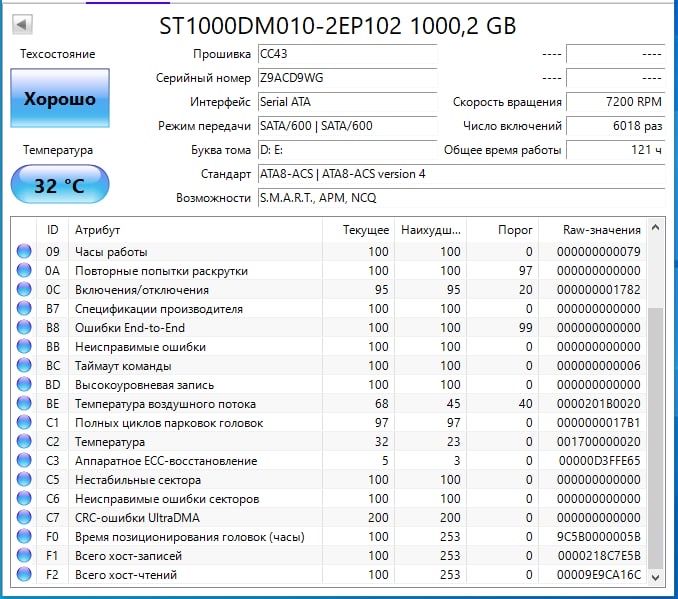This screenshot has height=599, width=678.
Task: Select the Прошивка field CC43
Action: coord(348,54)
